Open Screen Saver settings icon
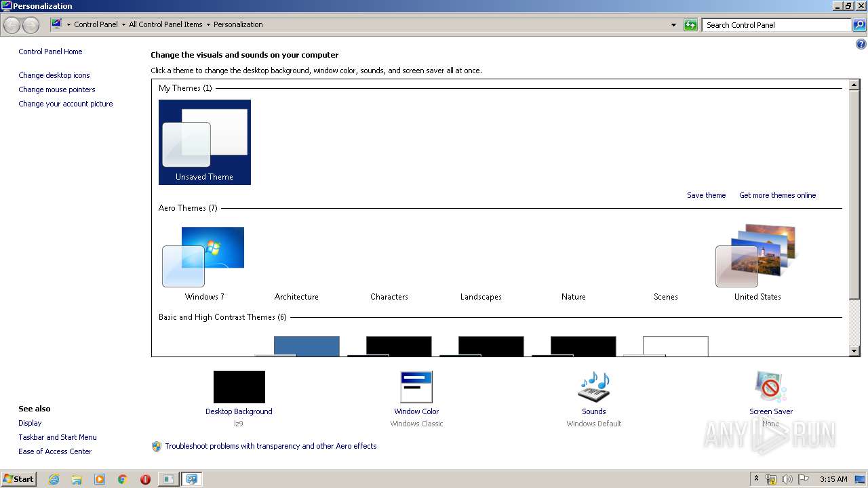This screenshot has height=488, width=868. [x=771, y=387]
